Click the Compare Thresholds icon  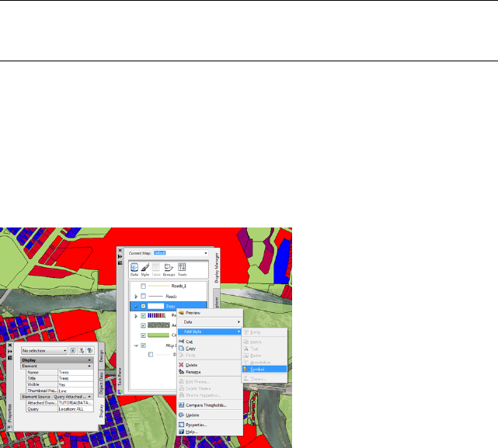pos(181,405)
